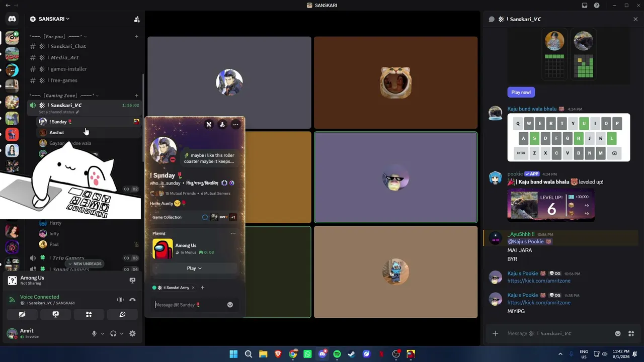The image size is (644, 362).
Task: Open first kick.com/amritzone link
Action: click(x=539, y=281)
